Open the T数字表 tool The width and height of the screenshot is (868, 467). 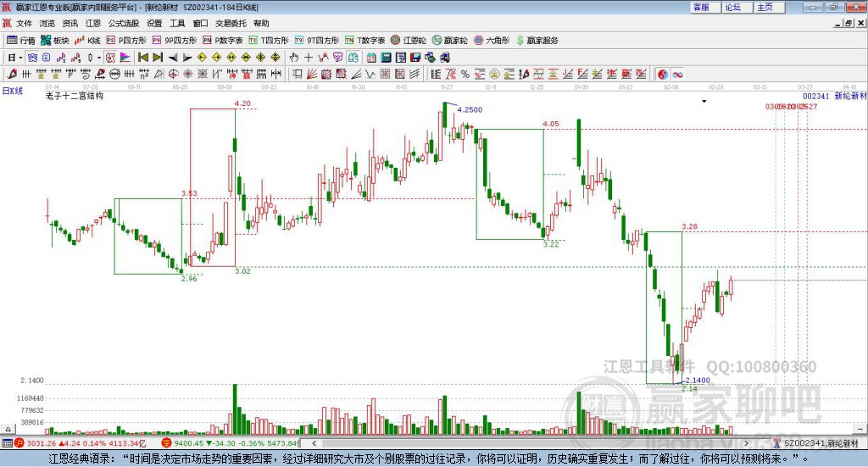tap(364, 41)
